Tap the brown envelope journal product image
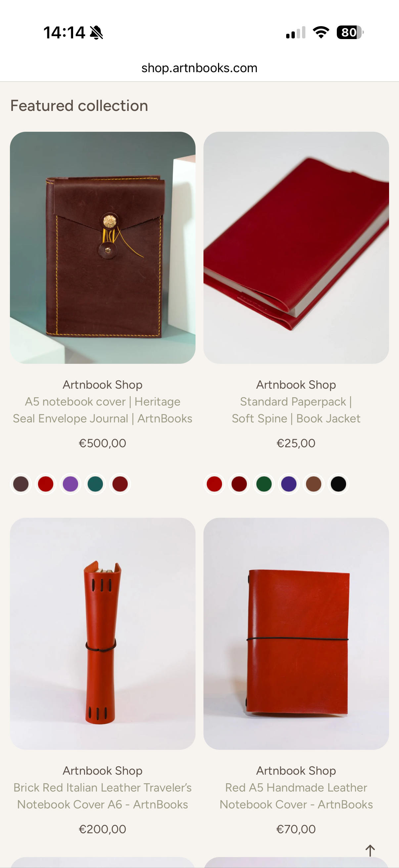 (103, 248)
